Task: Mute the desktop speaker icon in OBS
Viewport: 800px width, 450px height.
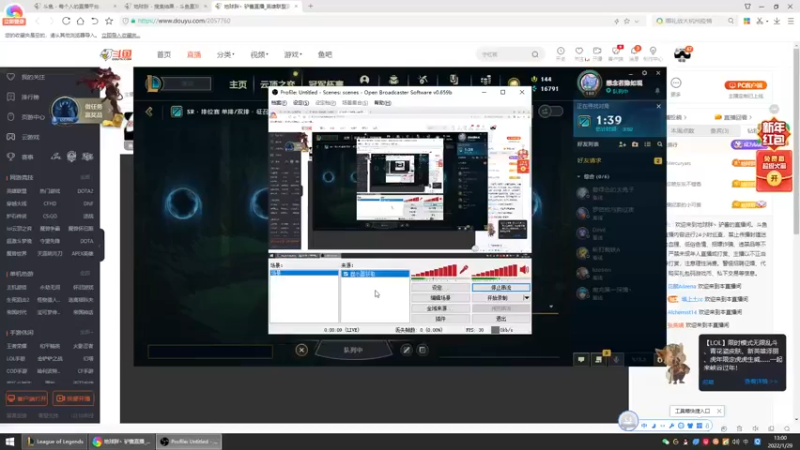Action: pyautogui.click(x=524, y=269)
